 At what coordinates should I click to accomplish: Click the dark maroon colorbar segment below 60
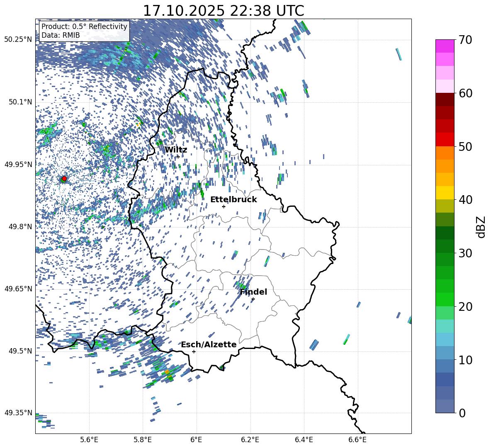coord(445,99)
